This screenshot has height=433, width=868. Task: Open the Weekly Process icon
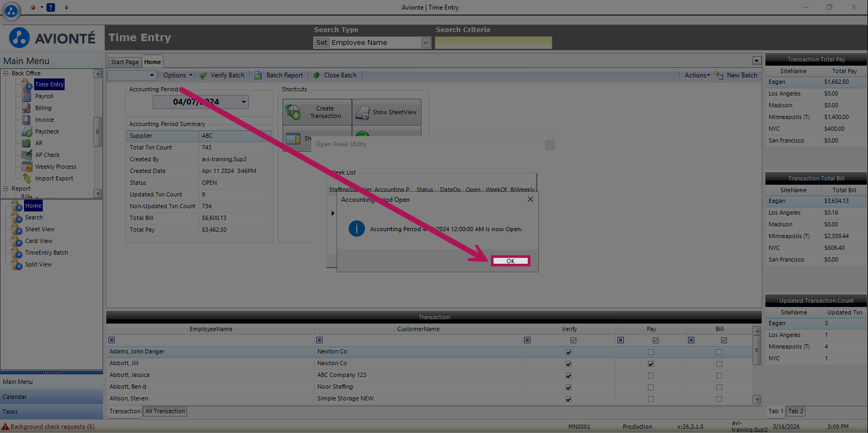27,167
